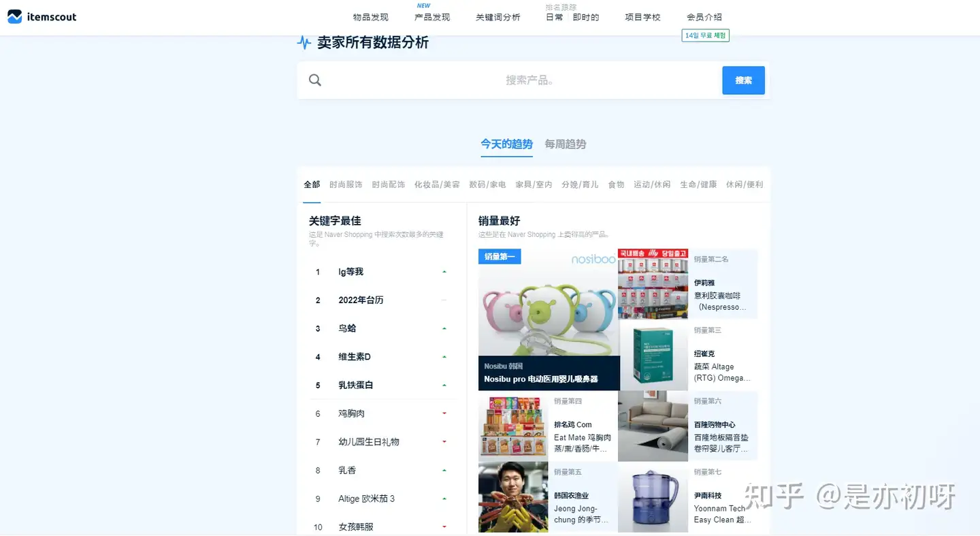
Task: Open keyword 2022年台历
Action: pos(361,300)
